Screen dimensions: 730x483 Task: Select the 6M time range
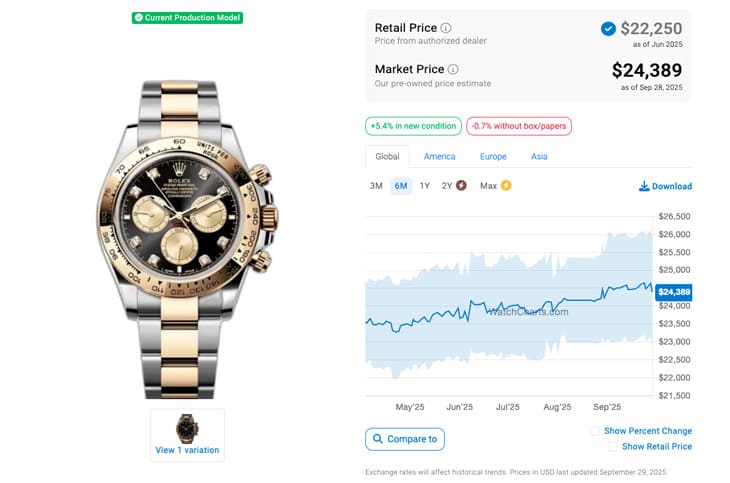[x=401, y=186]
